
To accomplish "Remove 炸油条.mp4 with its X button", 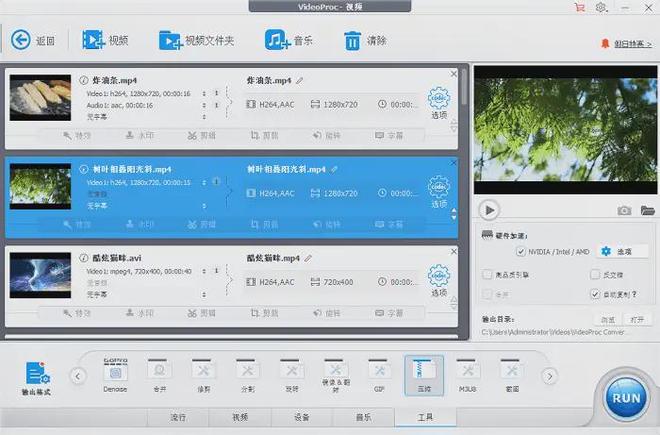I will (x=453, y=74).
